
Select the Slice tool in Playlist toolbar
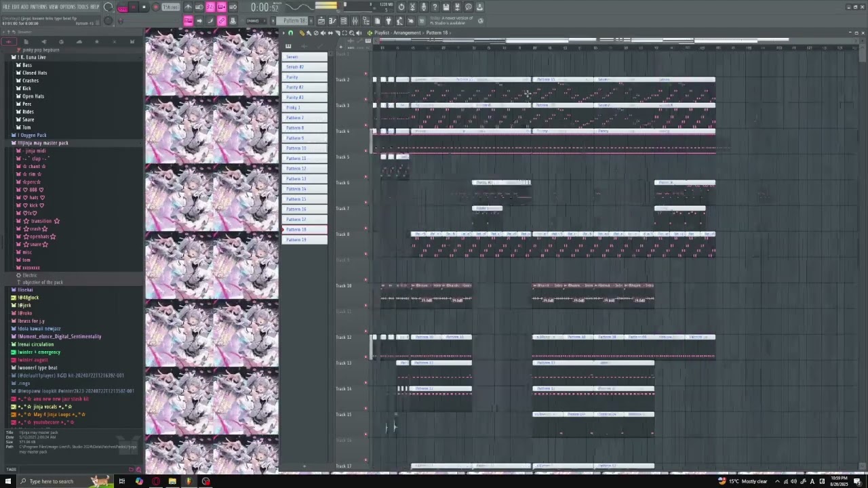tap(337, 33)
